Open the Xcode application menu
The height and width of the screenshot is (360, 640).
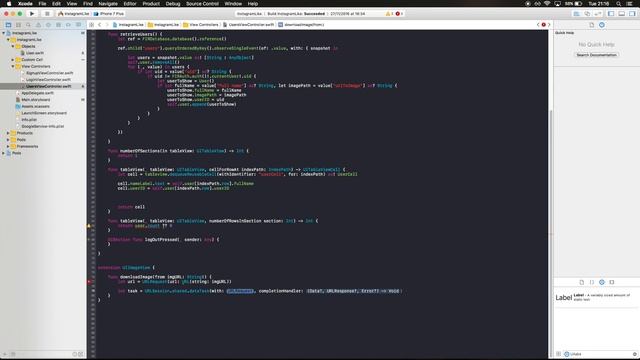(25, 4)
